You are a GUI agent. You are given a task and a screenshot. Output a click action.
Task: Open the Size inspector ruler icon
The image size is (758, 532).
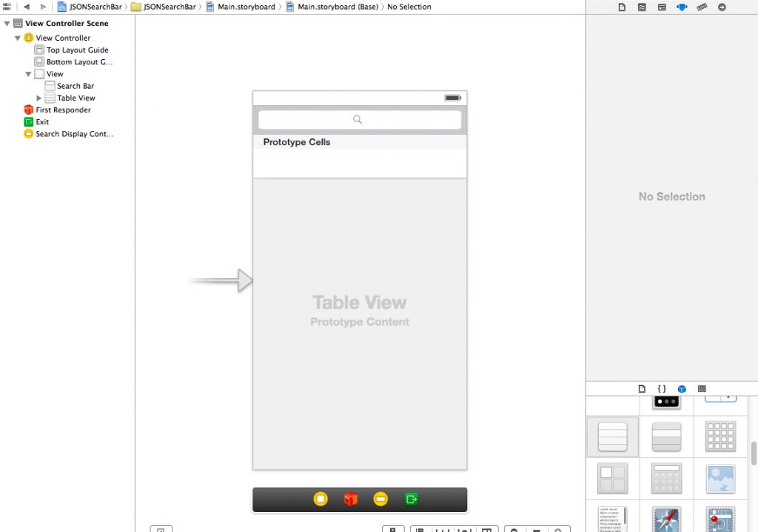click(x=702, y=7)
